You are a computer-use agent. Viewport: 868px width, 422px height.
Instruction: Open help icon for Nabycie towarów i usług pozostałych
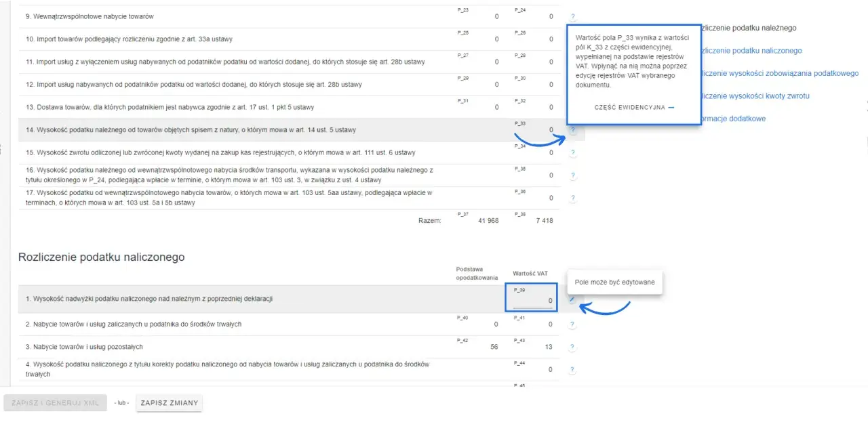[573, 347]
